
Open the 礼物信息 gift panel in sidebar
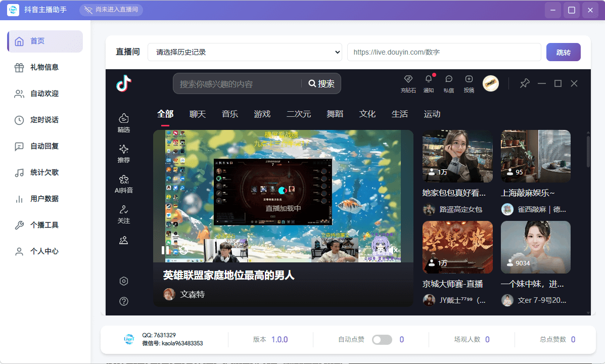44,67
